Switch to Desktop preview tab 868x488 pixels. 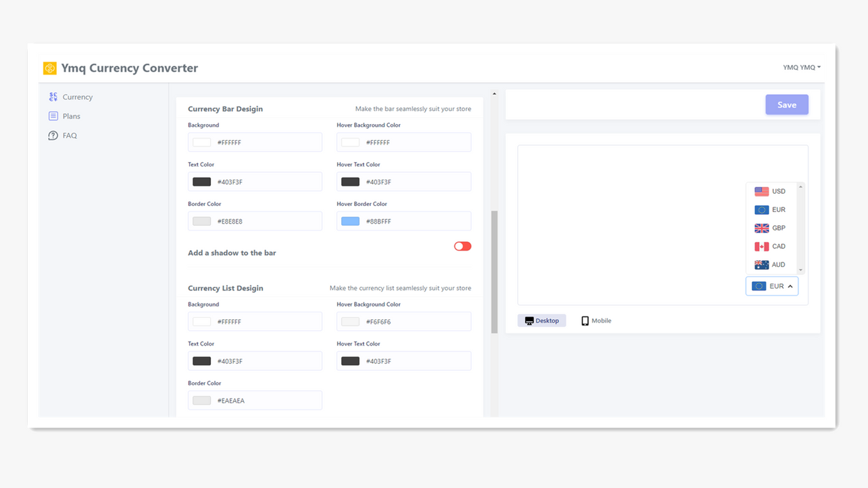[542, 321]
